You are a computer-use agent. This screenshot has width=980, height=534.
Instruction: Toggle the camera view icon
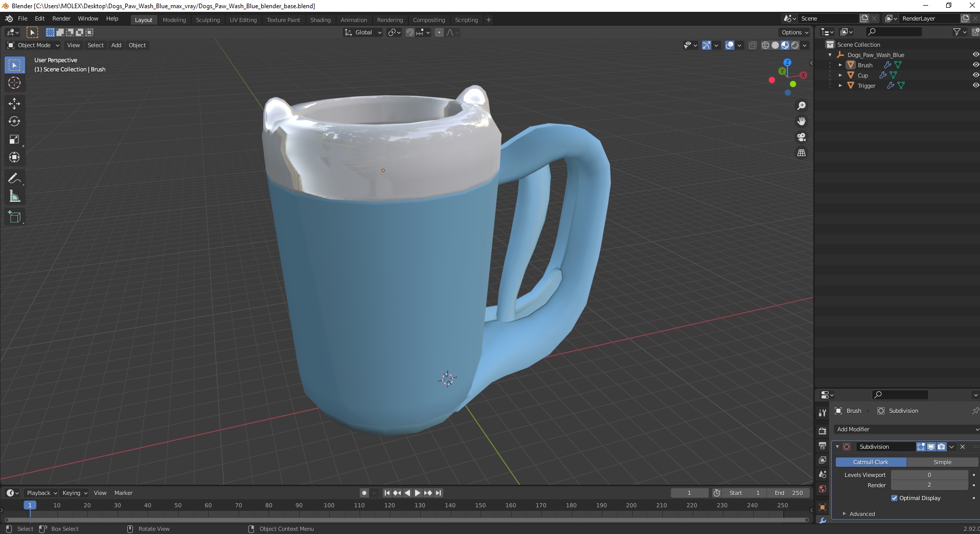pyautogui.click(x=801, y=137)
